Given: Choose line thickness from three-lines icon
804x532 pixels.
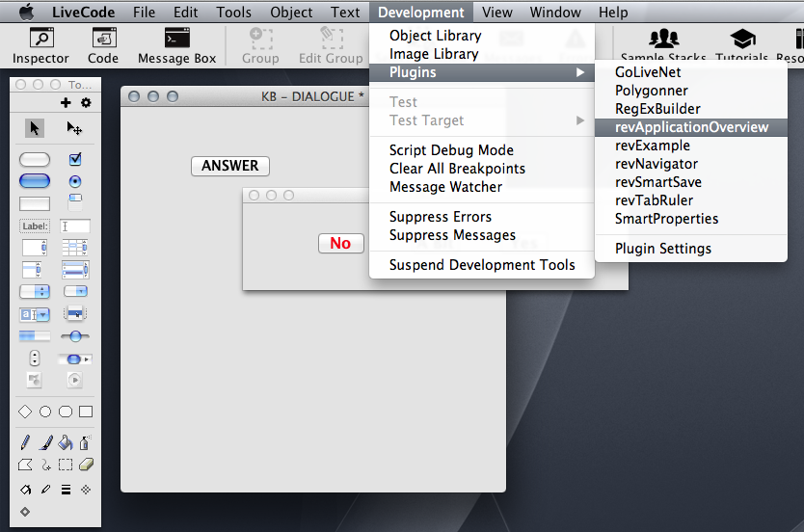Looking at the screenshot, I should tap(66, 490).
